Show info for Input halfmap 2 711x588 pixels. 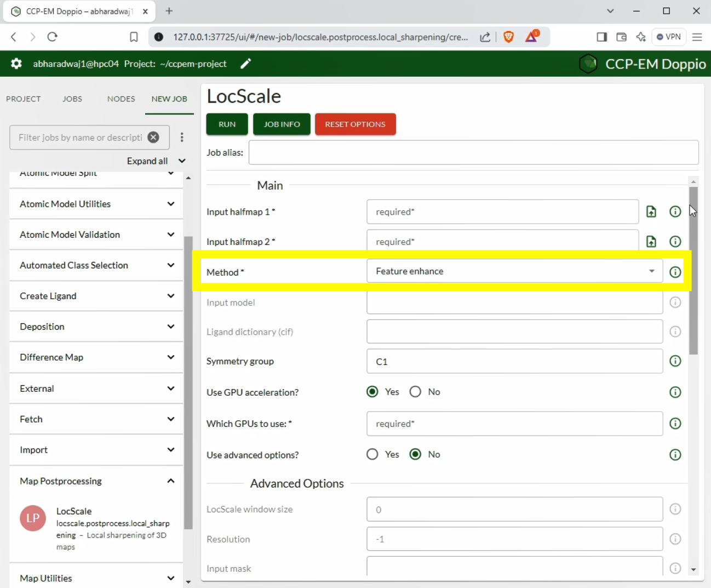click(675, 242)
